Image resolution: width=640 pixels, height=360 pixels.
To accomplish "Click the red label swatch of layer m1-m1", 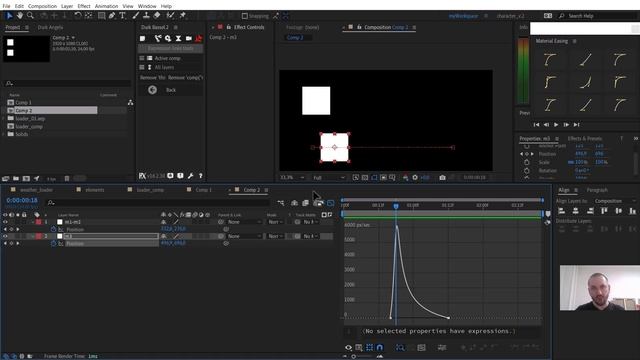I will (38, 222).
